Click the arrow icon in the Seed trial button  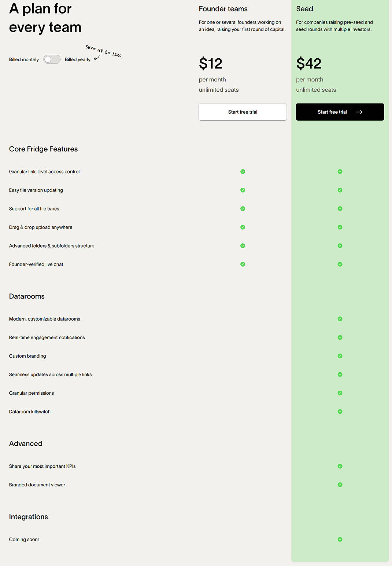click(x=360, y=112)
